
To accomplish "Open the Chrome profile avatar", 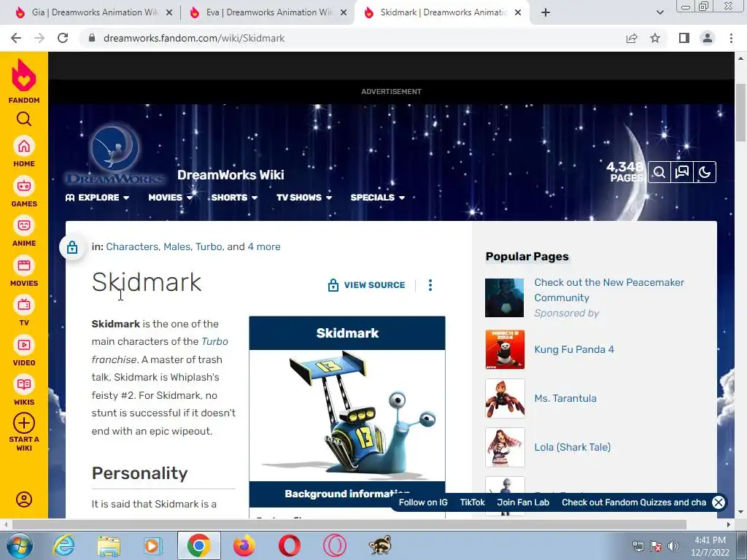I will [708, 38].
